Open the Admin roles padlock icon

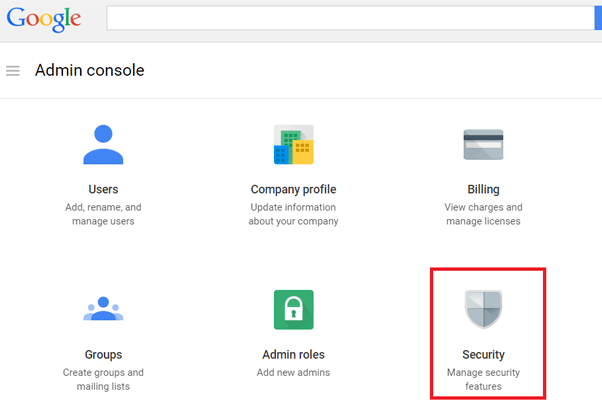click(x=293, y=309)
